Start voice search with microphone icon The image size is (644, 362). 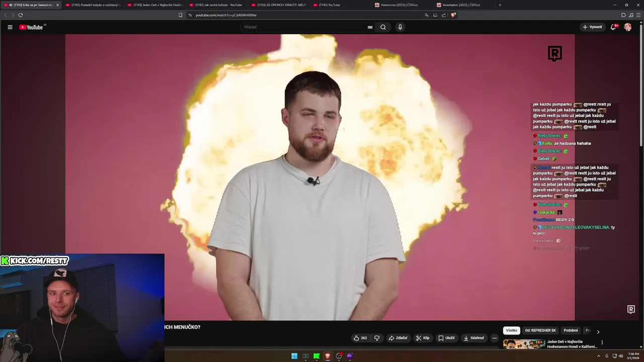[x=400, y=27]
